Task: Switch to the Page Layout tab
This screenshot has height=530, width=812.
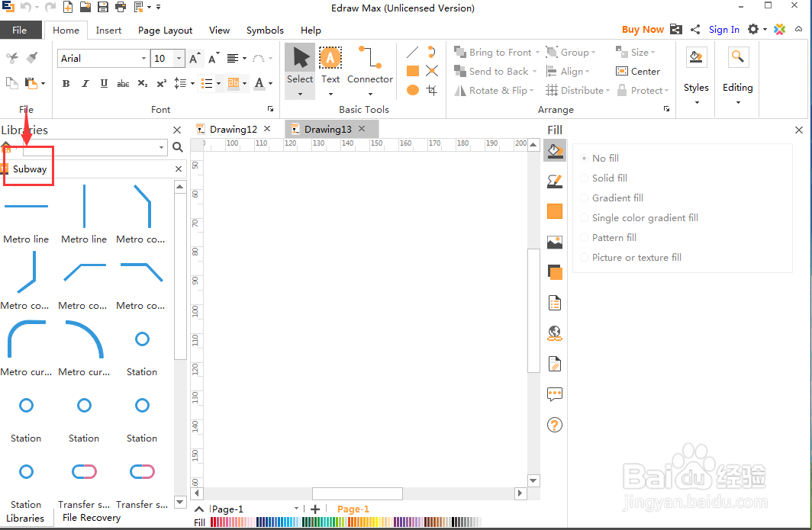Action: (165, 30)
